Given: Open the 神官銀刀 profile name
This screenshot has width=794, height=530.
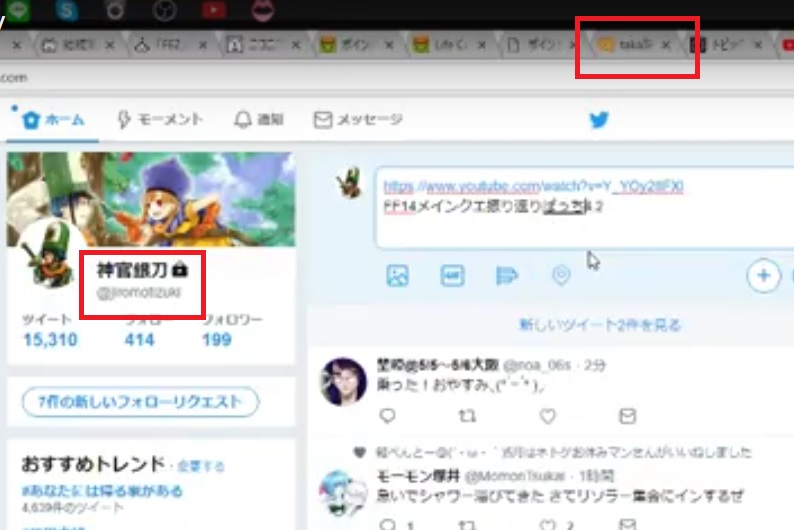Looking at the screenshot, I should click(132, 270).
